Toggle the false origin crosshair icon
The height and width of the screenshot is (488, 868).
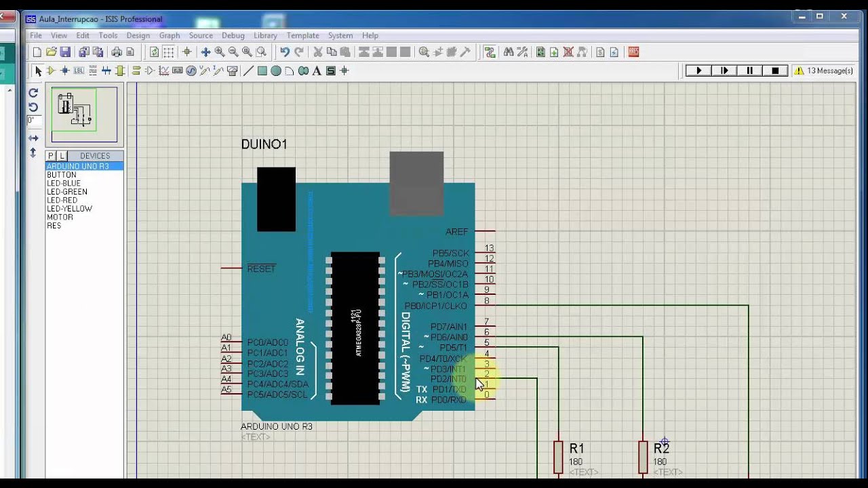click(x=187, y=52)
